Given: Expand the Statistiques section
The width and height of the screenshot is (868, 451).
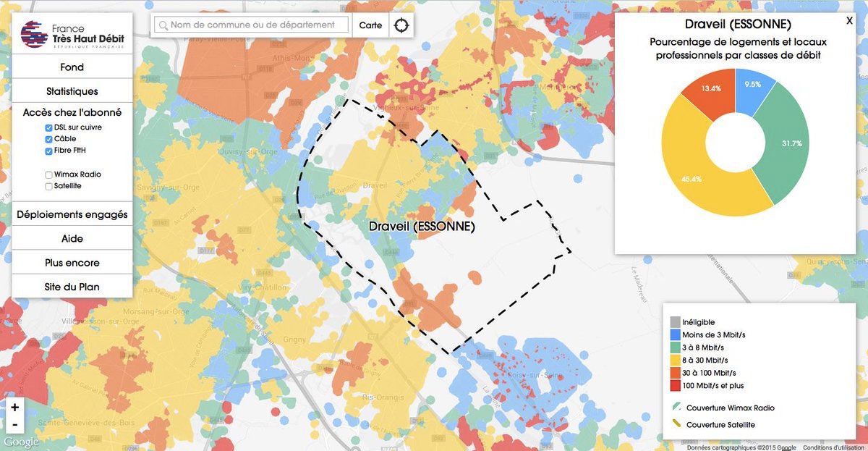Looking at the screenshot, I should coord(72,91).
